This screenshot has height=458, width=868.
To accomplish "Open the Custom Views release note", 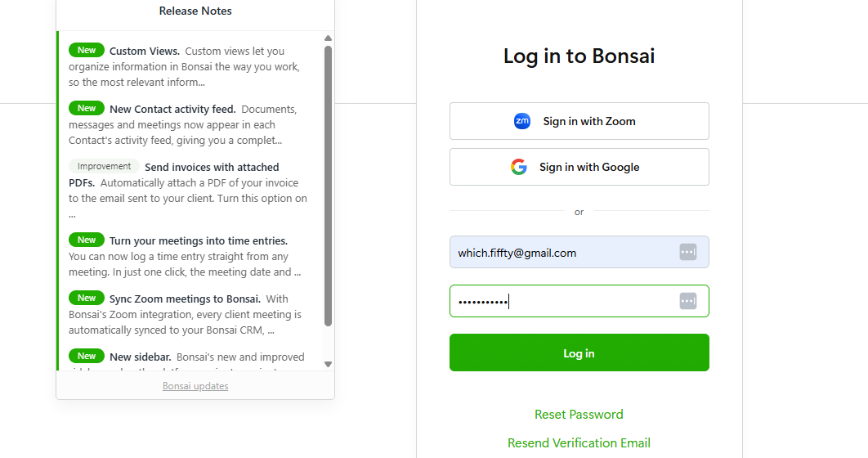I will pos(145,52).
